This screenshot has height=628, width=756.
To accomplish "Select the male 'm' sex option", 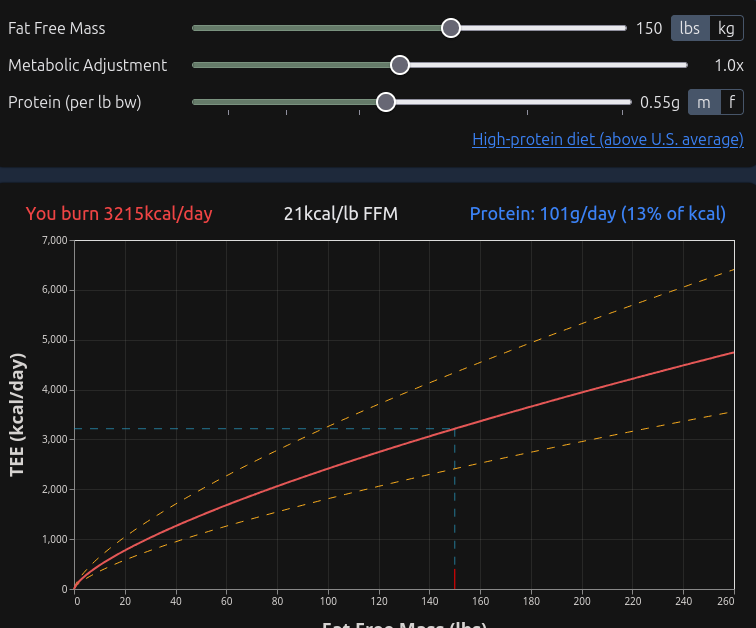I will [x=704, y=102].
